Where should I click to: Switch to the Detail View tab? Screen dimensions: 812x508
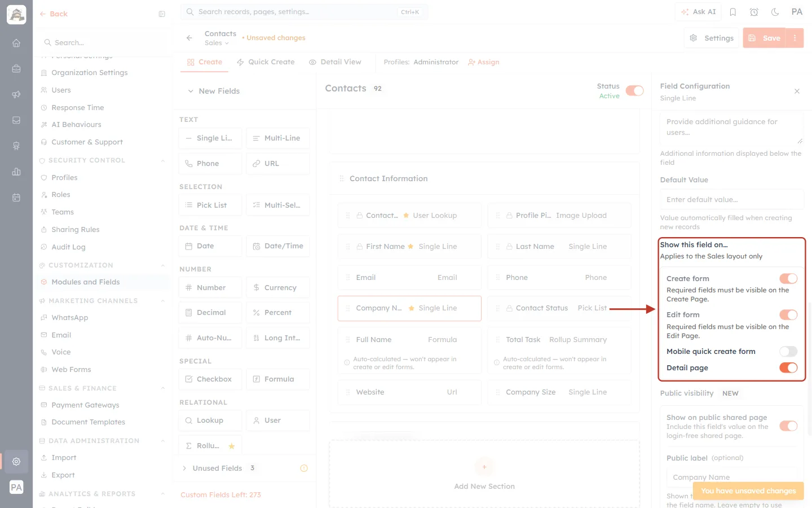point(335,62)
